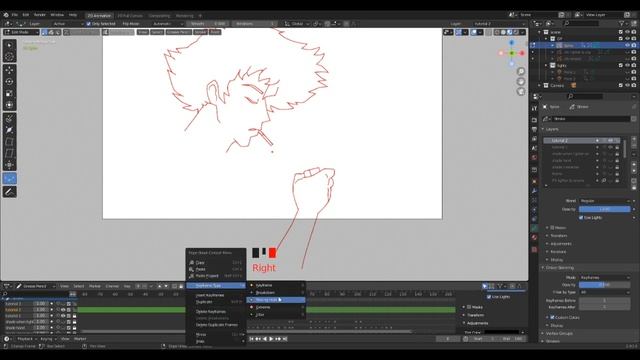The image size is (640, 360).
Task: Expand the Vertex Groups panel
Action: 559,333
